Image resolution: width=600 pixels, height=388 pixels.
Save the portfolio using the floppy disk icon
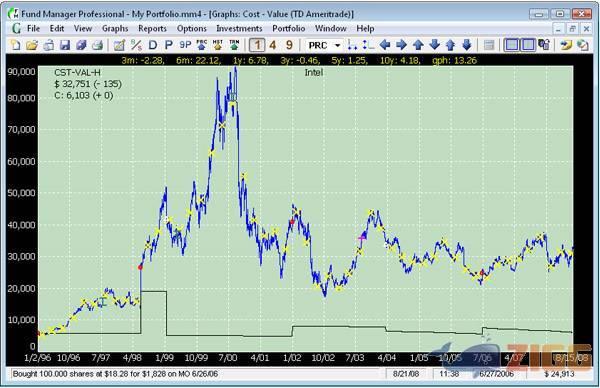[65, 45]
